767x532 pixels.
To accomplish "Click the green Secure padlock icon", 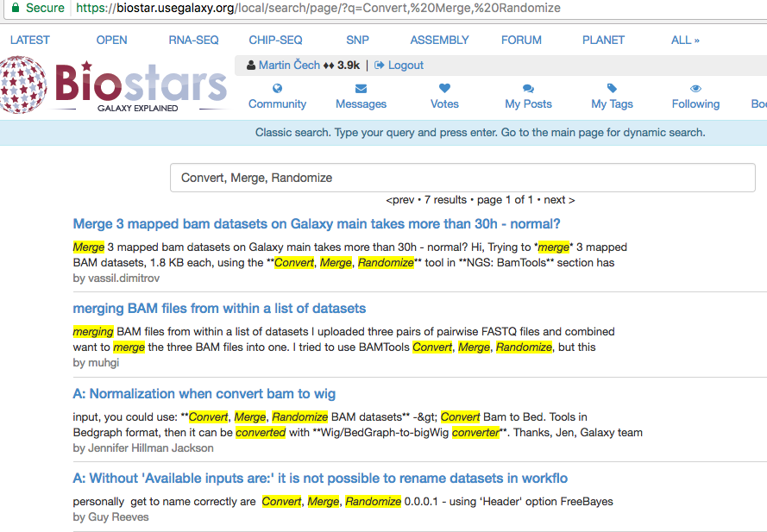I will (16, 8).
